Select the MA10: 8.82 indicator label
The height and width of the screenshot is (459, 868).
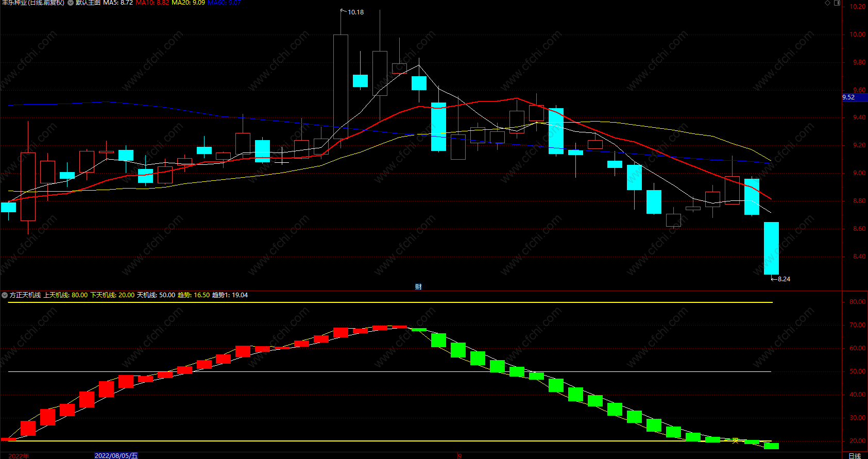[152, 3]
